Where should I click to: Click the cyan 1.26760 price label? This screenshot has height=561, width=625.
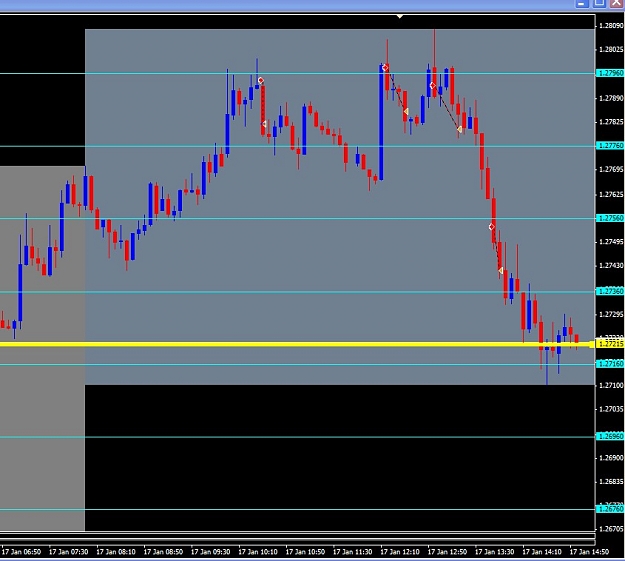610,509
